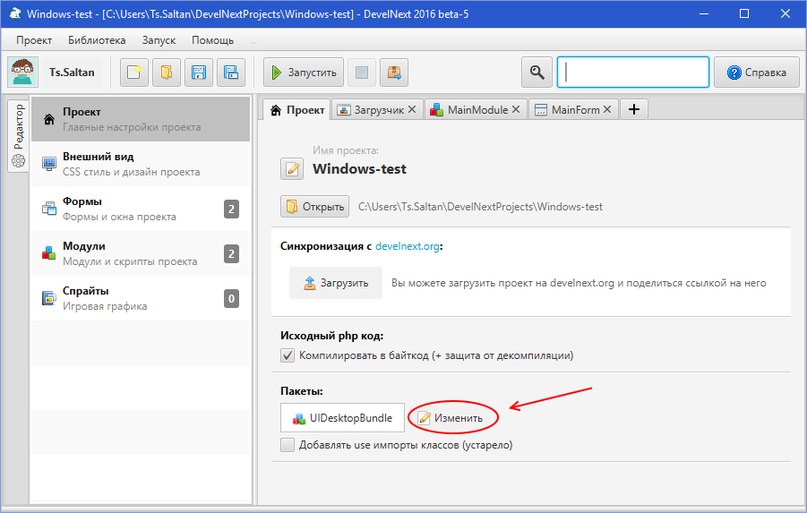Close the MainForm tab
Screen dimensions: 807x513
tap(607, 110)
